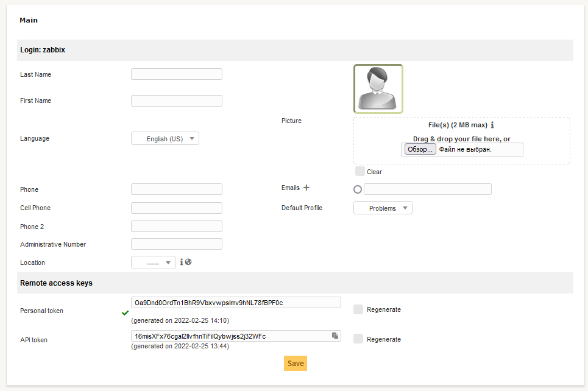Click the info icon after File(s) 2 MB max

492,125
